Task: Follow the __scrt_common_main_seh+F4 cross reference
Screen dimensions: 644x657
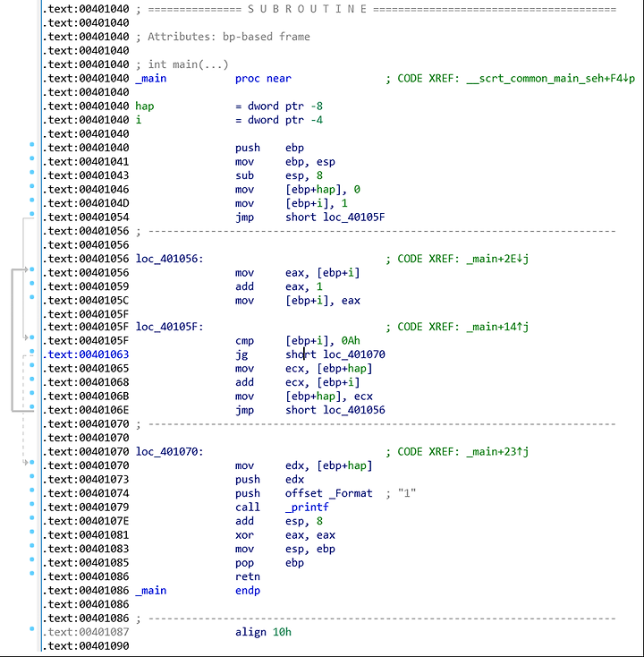Action: [551, 79]
